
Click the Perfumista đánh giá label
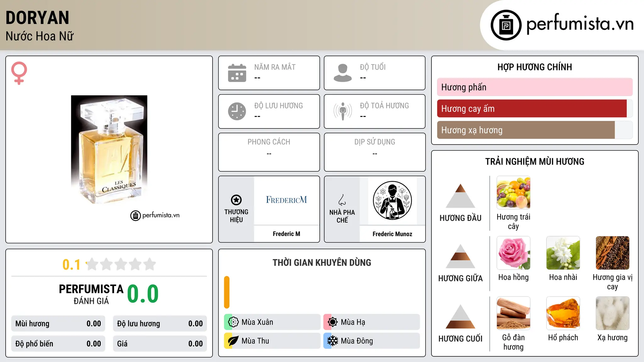click(91, 294)
